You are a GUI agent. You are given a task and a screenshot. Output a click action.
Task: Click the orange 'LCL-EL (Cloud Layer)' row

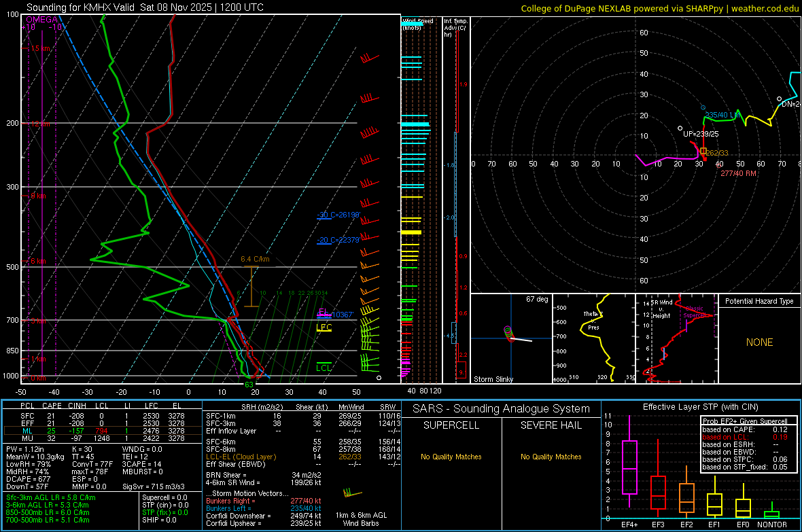303,457
